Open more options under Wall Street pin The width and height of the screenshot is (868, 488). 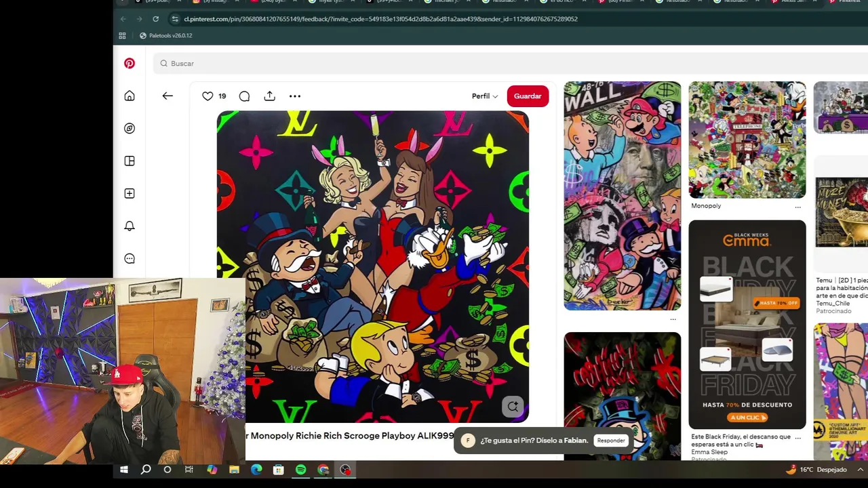coord(673,319)
